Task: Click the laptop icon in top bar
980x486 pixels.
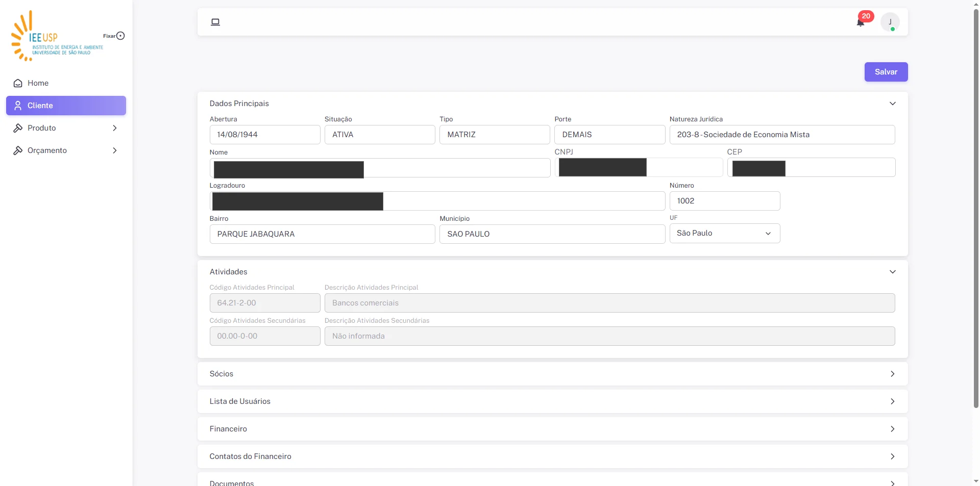Action: [215, 22]
